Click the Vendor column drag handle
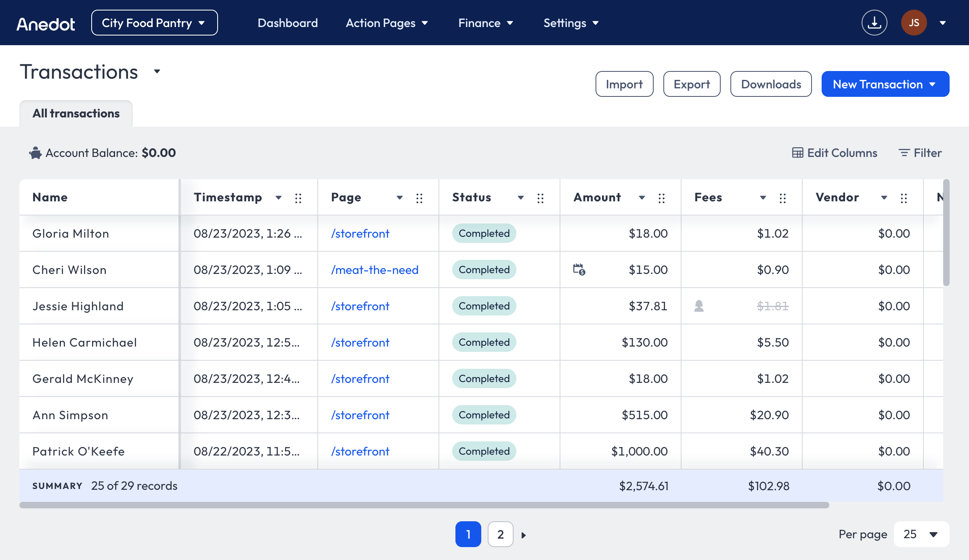This screenshot has height=560, width=969. [x=904, y=198]
